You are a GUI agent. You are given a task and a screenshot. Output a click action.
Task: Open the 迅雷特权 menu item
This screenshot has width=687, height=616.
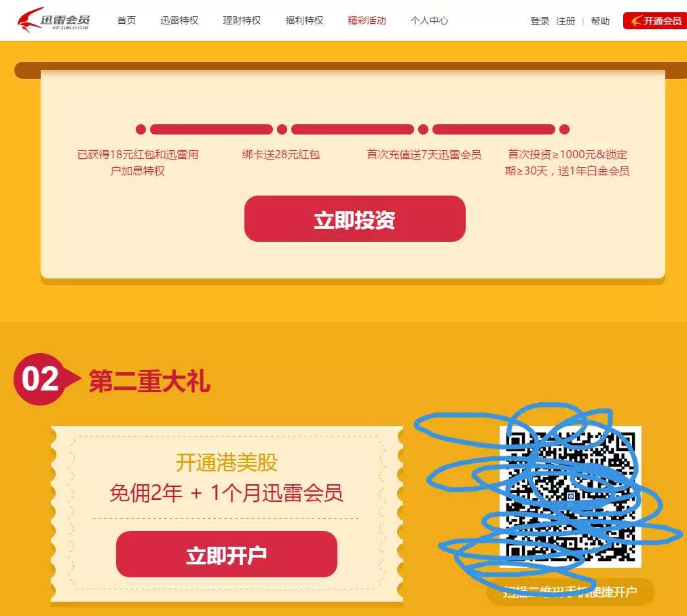pos(179,20)
